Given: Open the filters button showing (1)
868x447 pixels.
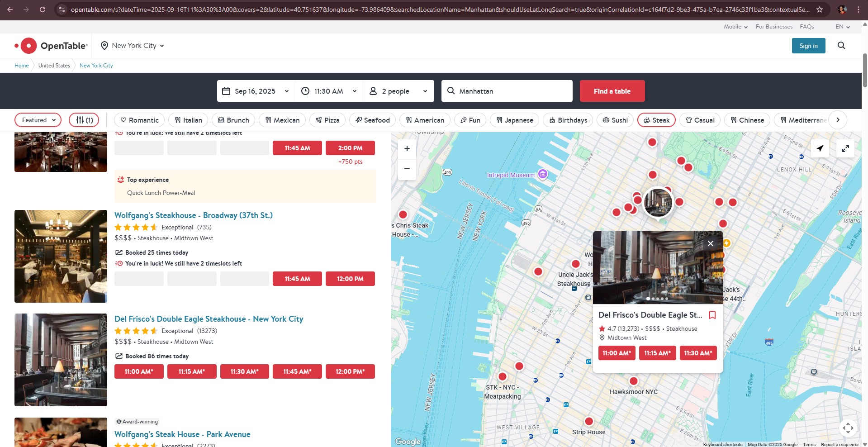Looking at the screenshot, I should 84,120.
